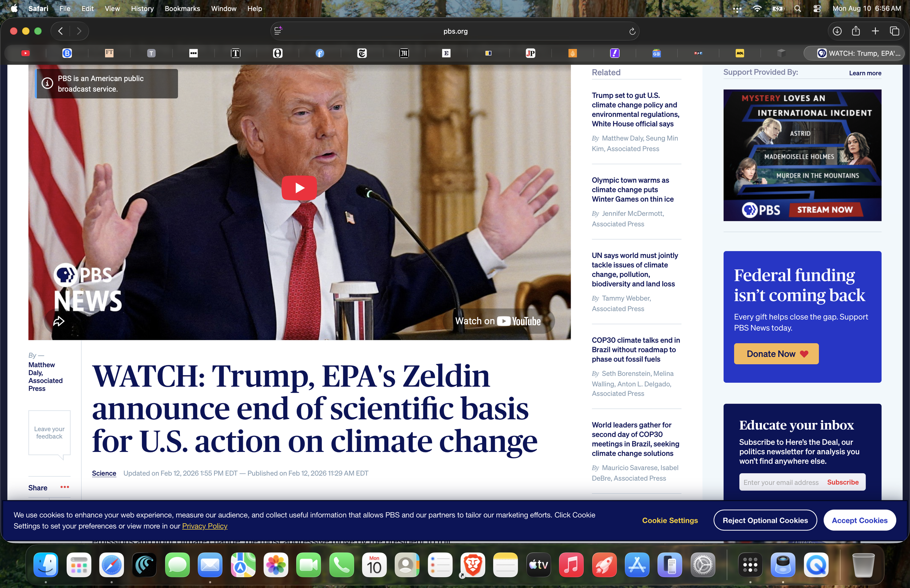Screen dimensions: 910x588
Task: Open the Science category link
Action: [104, 473]
